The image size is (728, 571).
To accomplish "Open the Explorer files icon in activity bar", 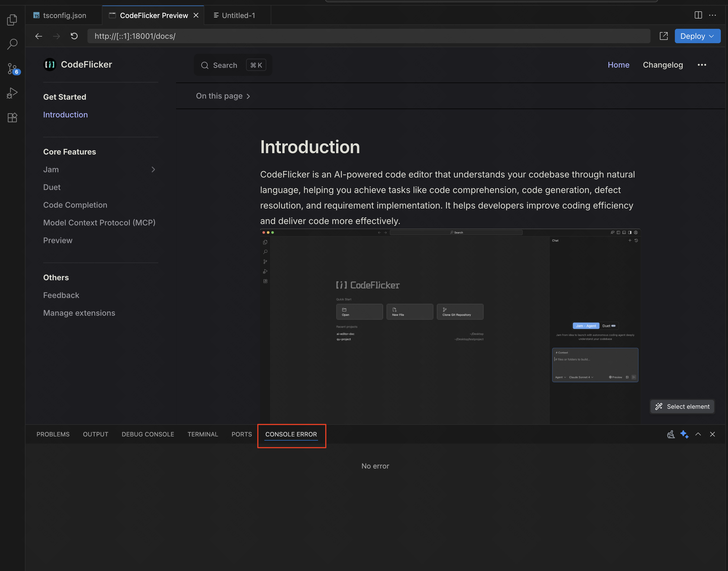I will point(12,20).
